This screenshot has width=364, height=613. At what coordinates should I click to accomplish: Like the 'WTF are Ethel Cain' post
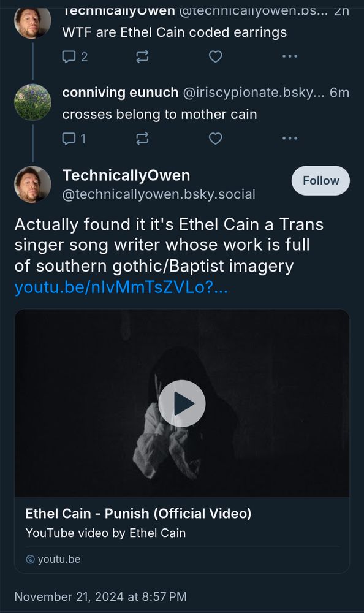pos(215,56)
